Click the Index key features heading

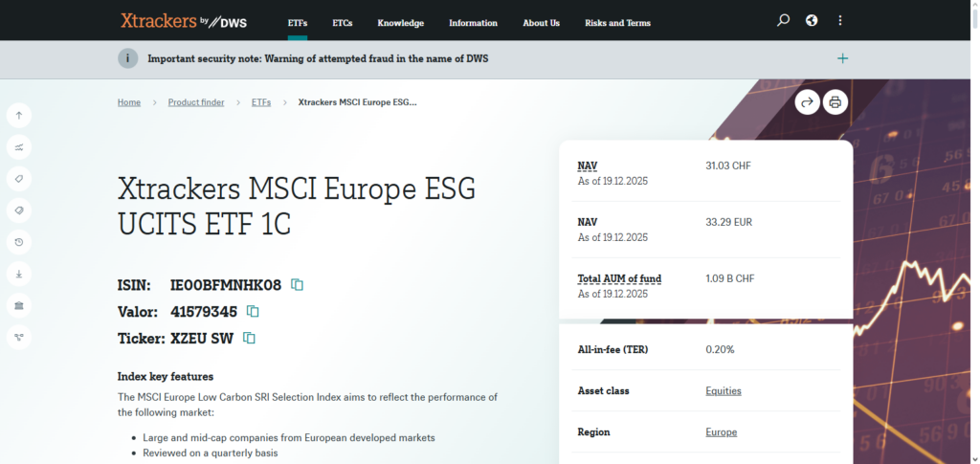[166, 377]
